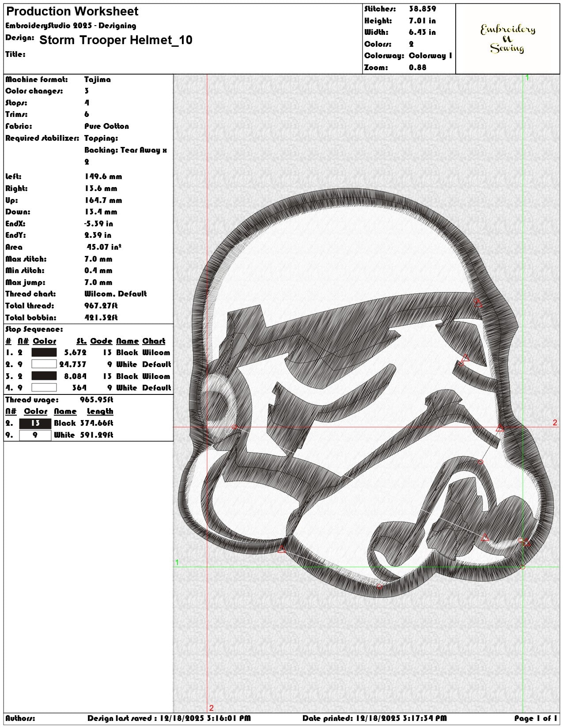
Task: Click the first Black color swatch in stop sequence
Action: (x=44, y=353)
